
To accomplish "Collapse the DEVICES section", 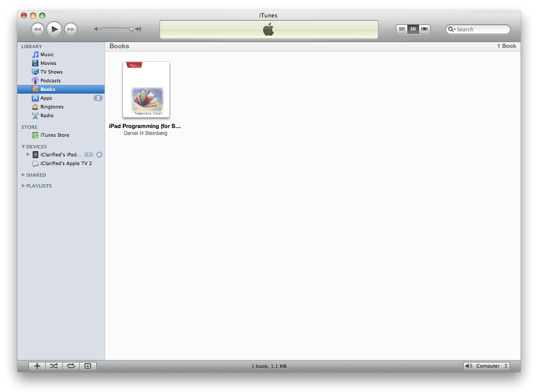I will tap(23, 146).
